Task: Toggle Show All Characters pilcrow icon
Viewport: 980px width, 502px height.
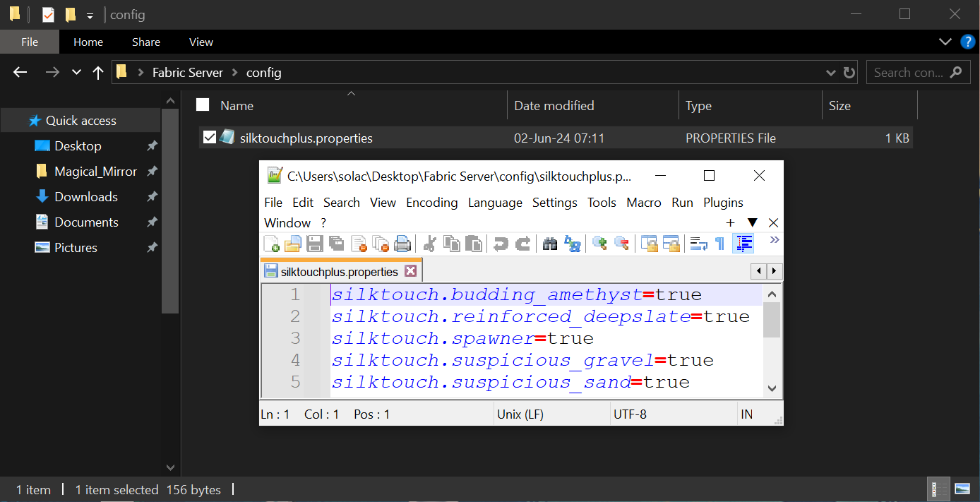Action: pyautogui.click(x=719, y=244)
